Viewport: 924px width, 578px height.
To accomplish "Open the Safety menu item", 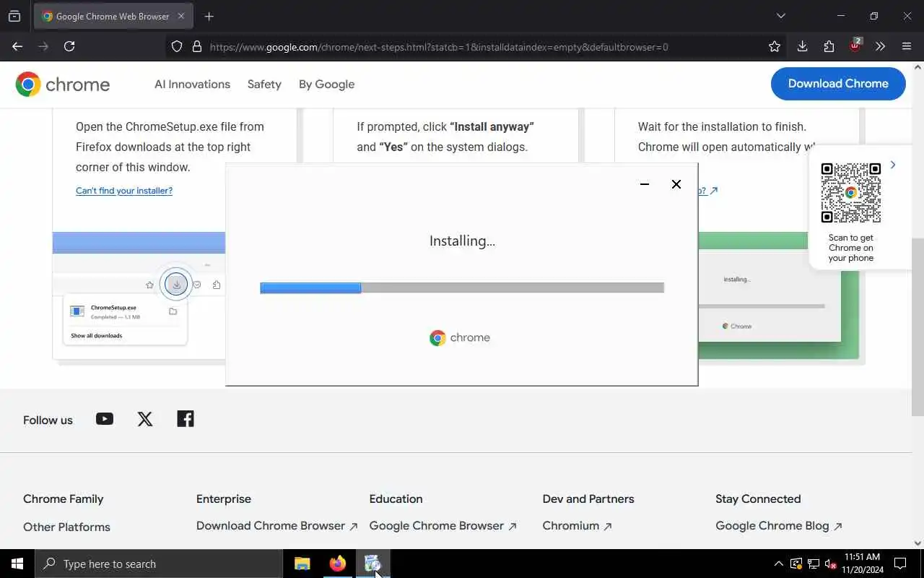I will tap(264, 84).
